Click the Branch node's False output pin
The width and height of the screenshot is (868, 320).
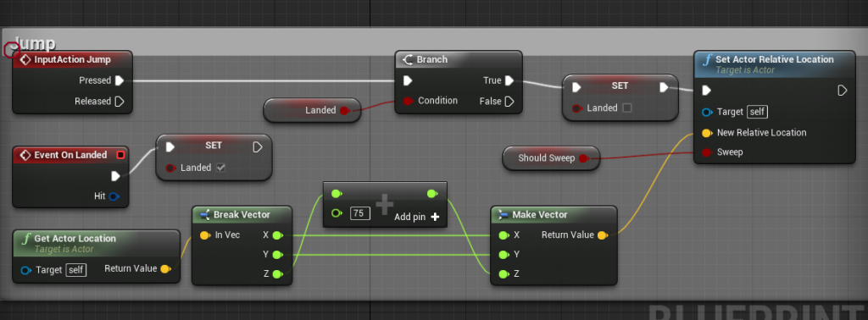point(509,101)
